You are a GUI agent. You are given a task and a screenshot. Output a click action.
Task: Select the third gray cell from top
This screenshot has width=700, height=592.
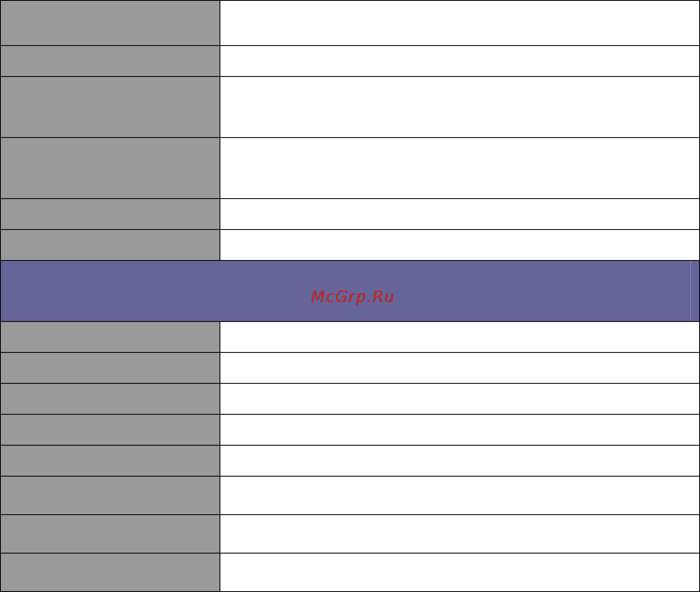point(110,107)
